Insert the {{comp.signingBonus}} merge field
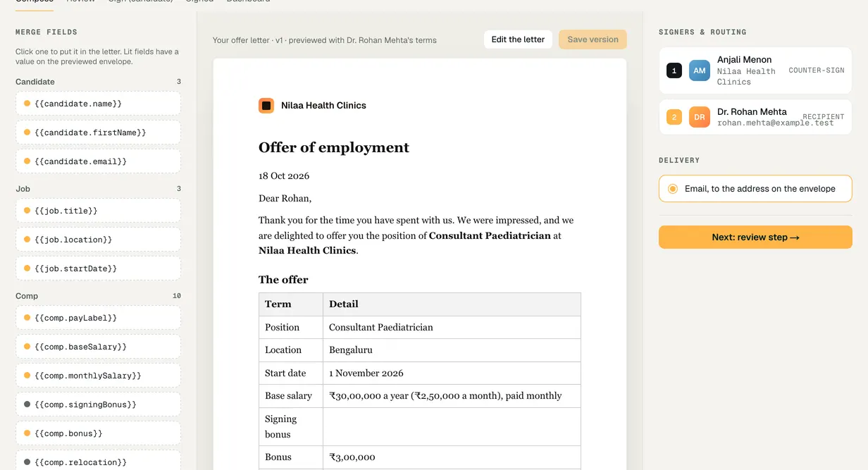The height and width of the screenshot is (470, 868). click(x=98, y=404)
